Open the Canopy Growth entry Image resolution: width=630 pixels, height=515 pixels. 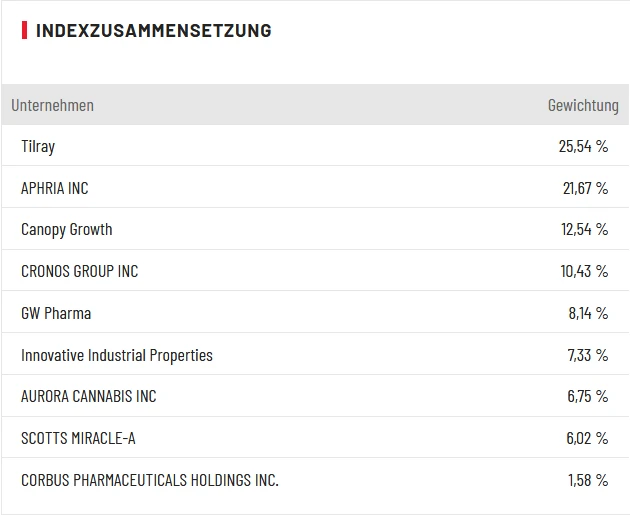point(67,229)
